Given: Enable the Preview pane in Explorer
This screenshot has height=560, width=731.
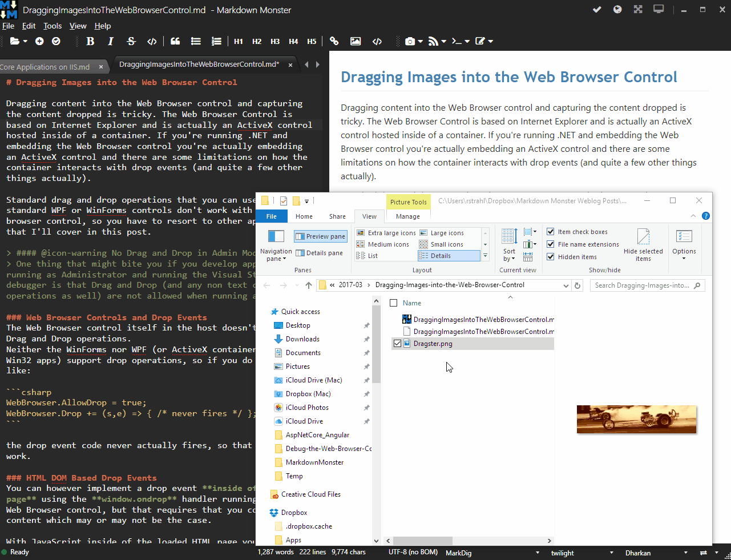Looking at the screenshot, I should point(320,236).
